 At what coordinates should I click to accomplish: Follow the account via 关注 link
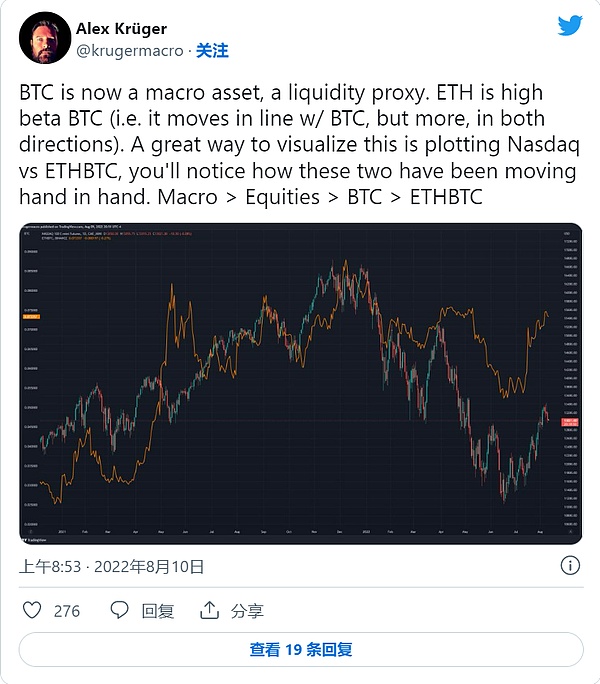pyautogui.click(x=212, y=51)
